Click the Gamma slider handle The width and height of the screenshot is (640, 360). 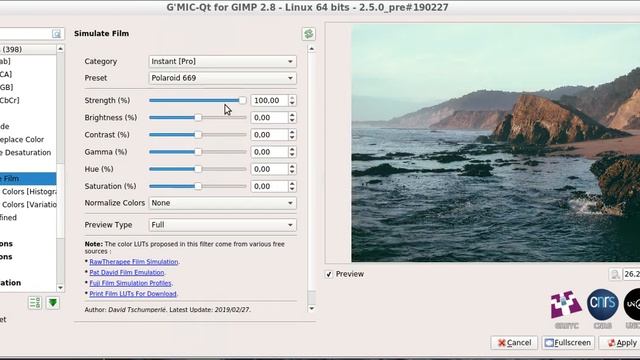coord(198,152)
